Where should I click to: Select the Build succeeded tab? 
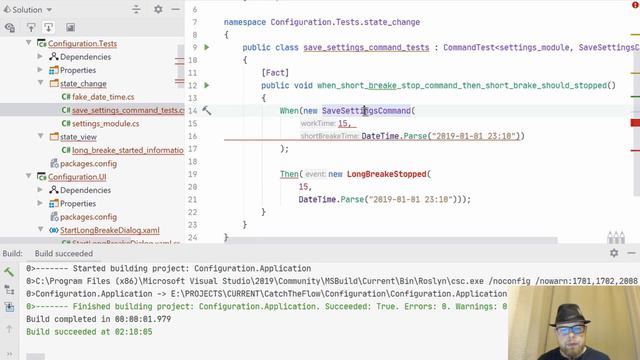coord(64,253)
